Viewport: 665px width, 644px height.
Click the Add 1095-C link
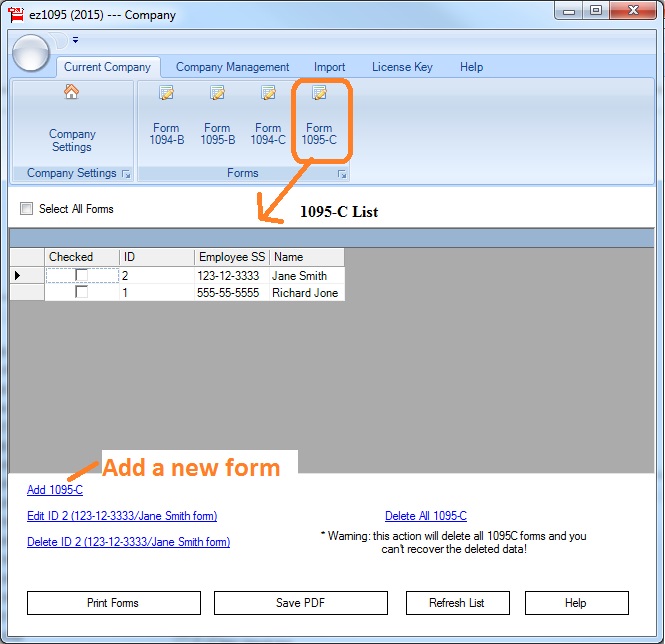[55, 490]
